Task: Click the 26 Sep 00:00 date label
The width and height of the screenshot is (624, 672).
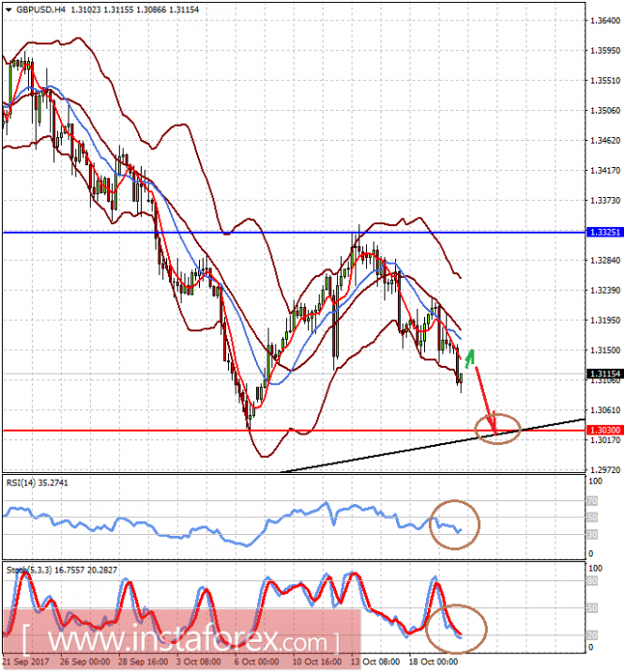Action: click(84, 662)
